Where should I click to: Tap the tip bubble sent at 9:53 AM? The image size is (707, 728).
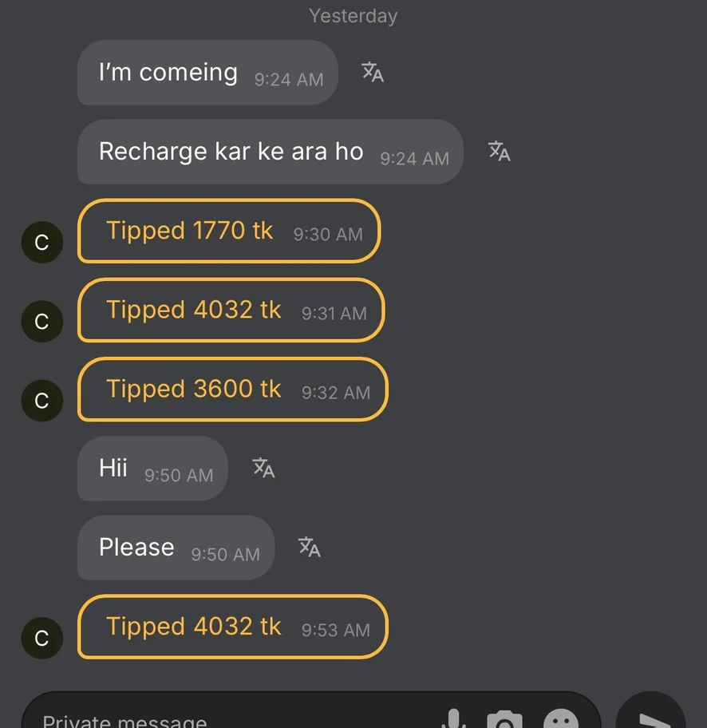pos(232,627)
